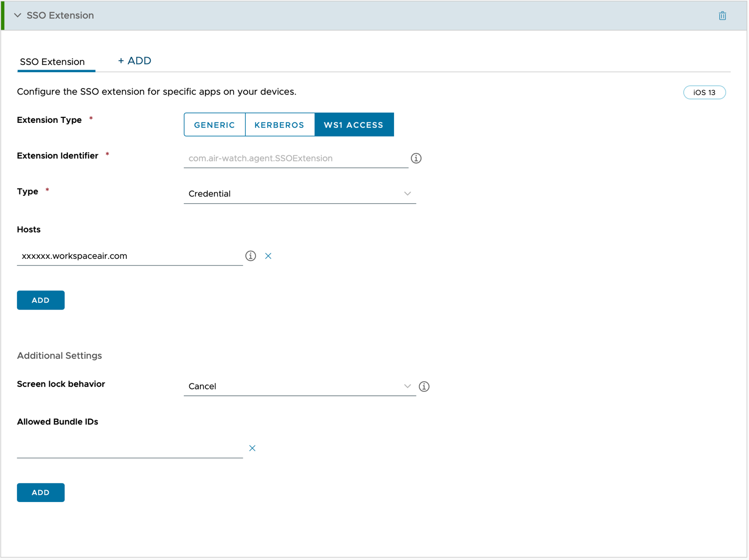Remove the empty Allowed Bundle IDs entry
The height and width of the screenshot is (560, 749).
[253, 448]
